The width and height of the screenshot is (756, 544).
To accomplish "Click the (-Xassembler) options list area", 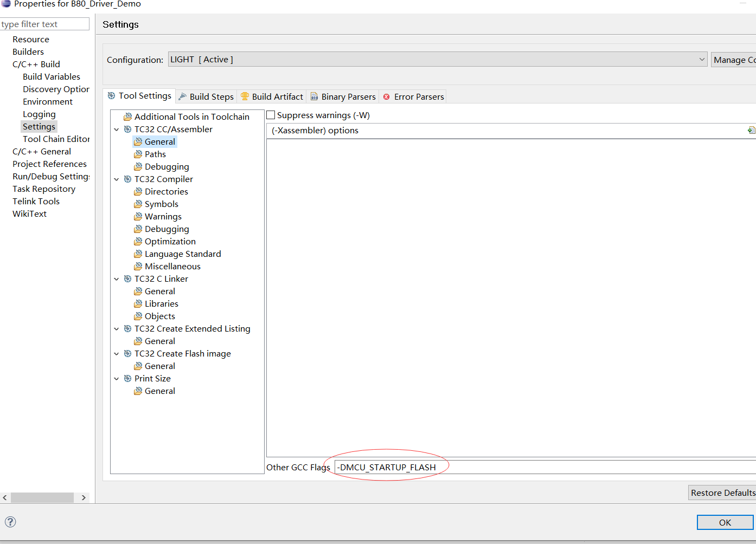I will point(511,297).
